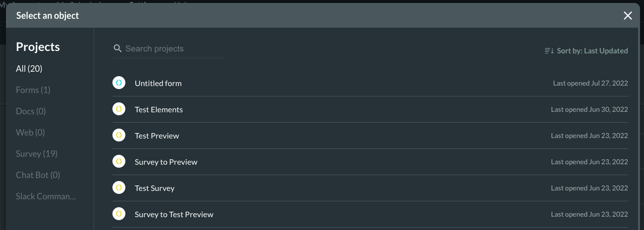Select the Docs (0) category
The image size is (644, 230).
tap(31, 111)
